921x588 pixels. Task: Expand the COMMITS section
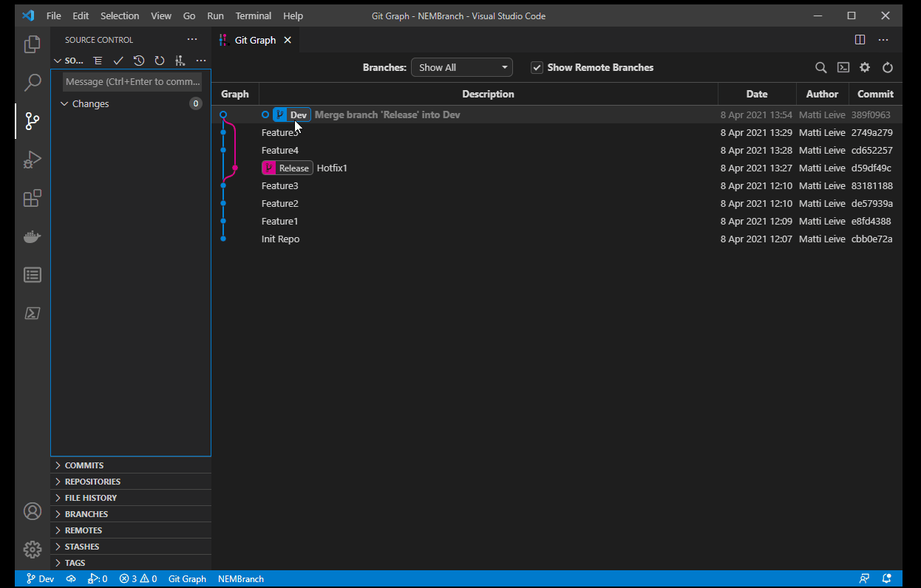pos(131,465)
